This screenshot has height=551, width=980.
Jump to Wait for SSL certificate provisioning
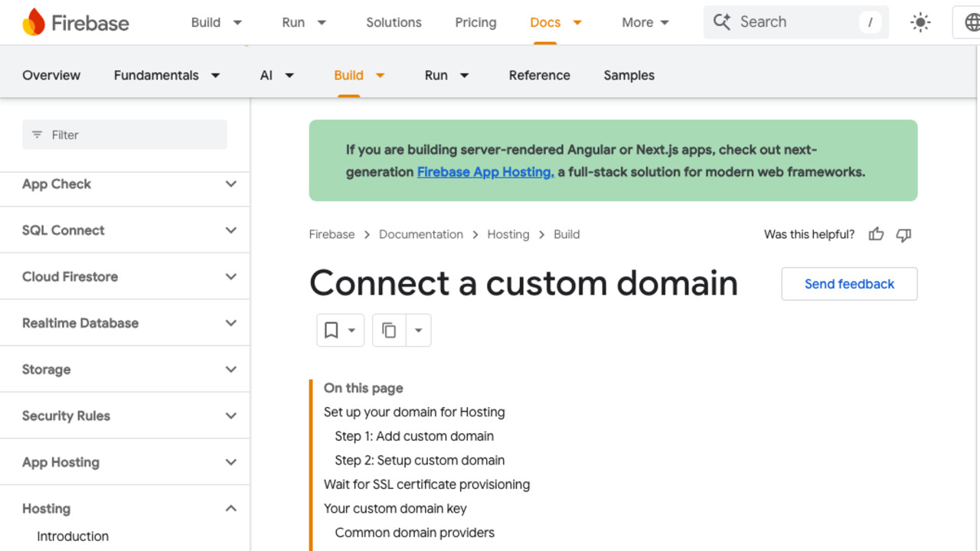[x=426, y=484]
